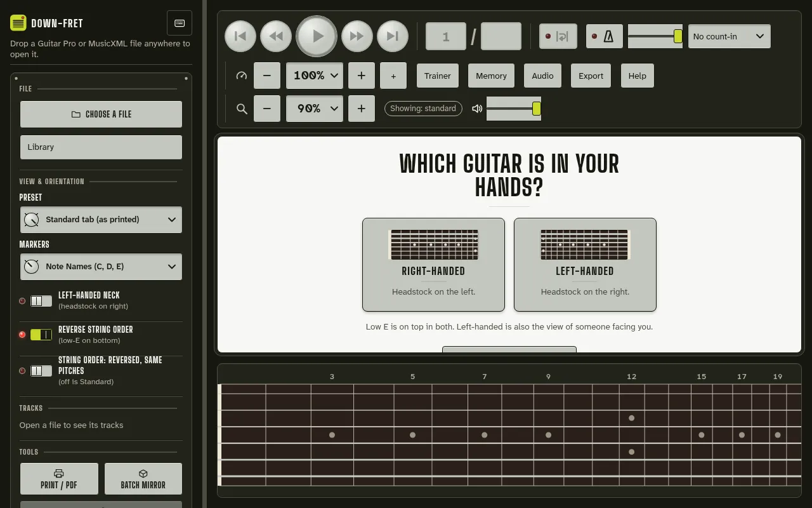Screen dimensions: 812x508
Task: Open the zoom 90% dropdown
Action: (x=315, y=109)
